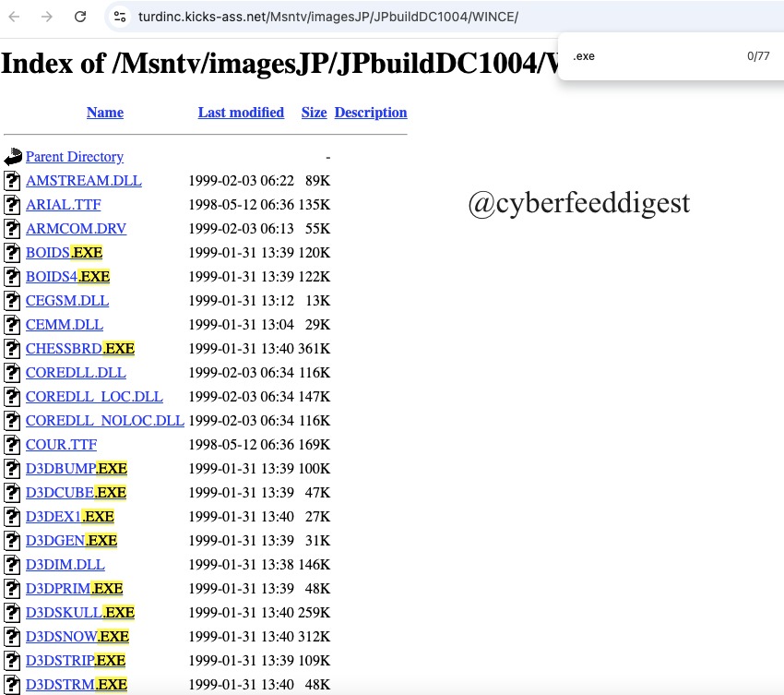Click the file icon beside ARIAL.TTF
Screen dimensions: 784x695
(x=12, y=205)
